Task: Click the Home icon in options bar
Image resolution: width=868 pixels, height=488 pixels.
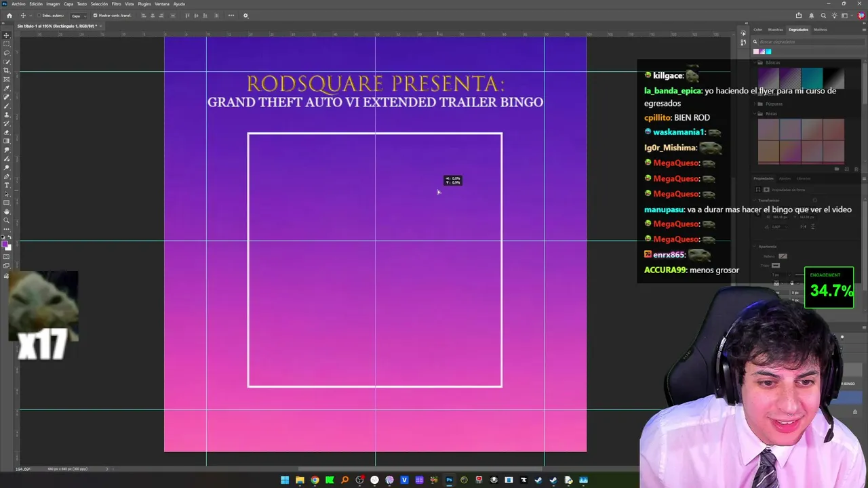Action: [9, 16]
